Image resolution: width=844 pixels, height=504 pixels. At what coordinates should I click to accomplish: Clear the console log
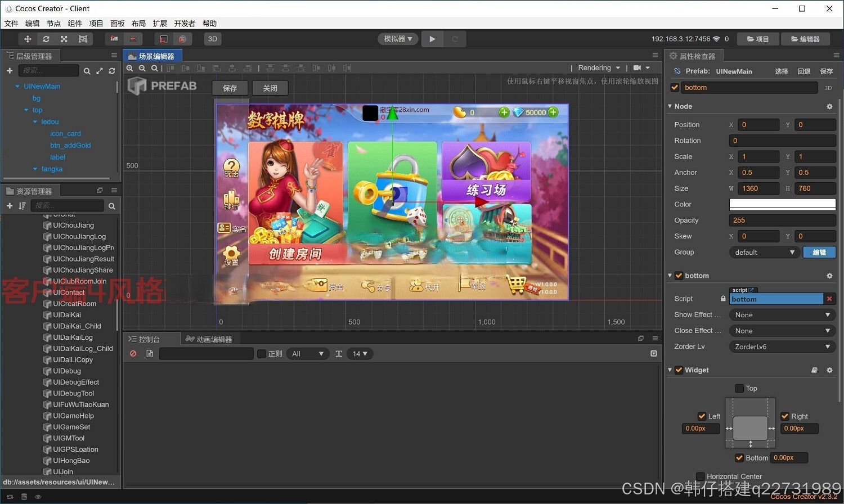[133, 354]
